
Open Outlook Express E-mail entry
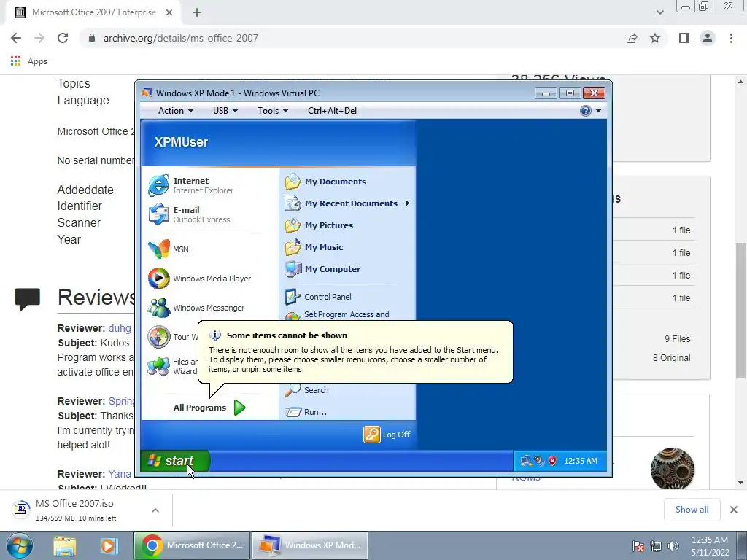(x=189, y=214)
